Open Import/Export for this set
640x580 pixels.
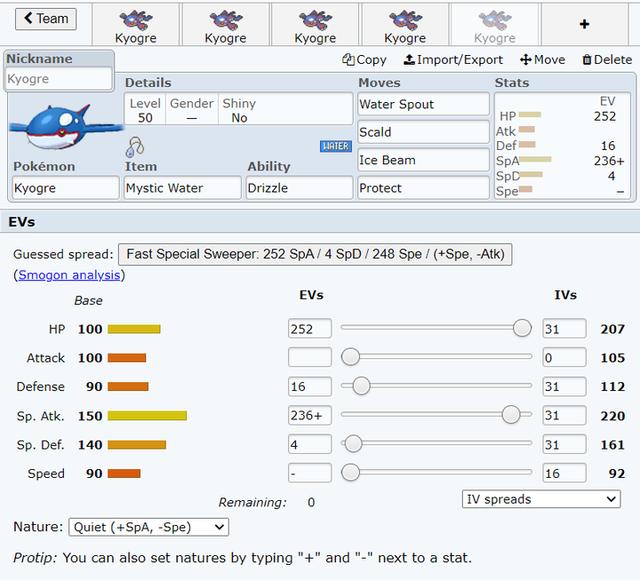453,60
